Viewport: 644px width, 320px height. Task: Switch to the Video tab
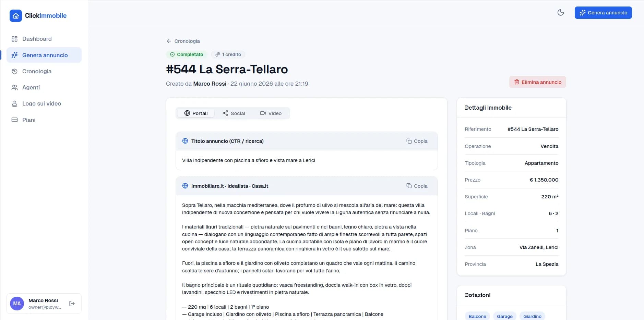pyautogui.click(x=271, y=113)
